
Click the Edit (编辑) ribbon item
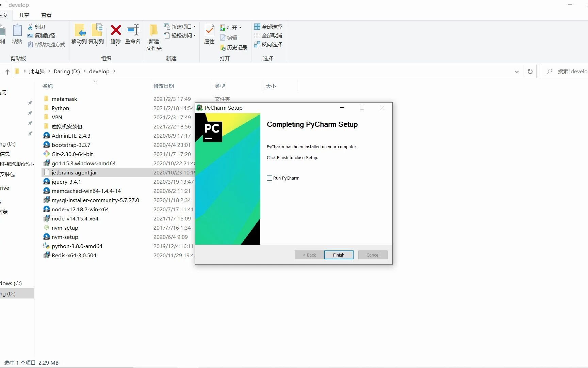229,37
